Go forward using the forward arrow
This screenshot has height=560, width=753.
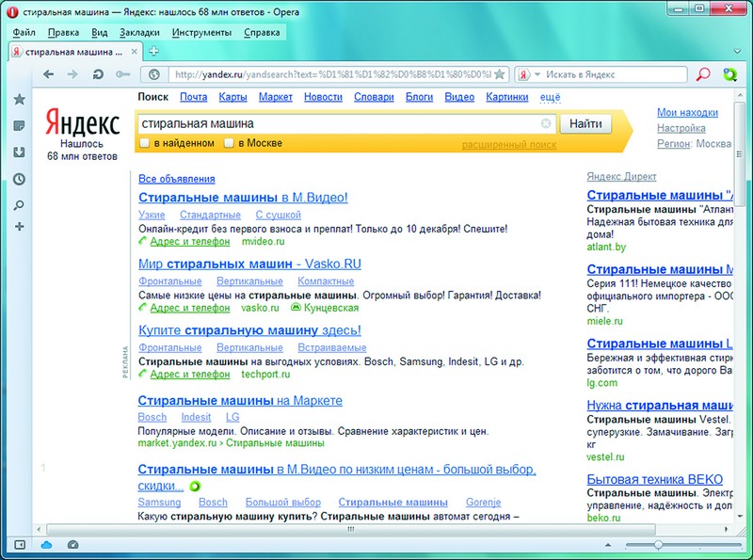click(72, 74)
